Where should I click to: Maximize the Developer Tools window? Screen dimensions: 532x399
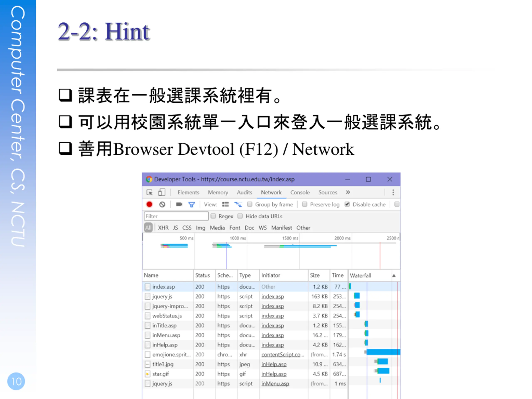(x=368, y=179)
